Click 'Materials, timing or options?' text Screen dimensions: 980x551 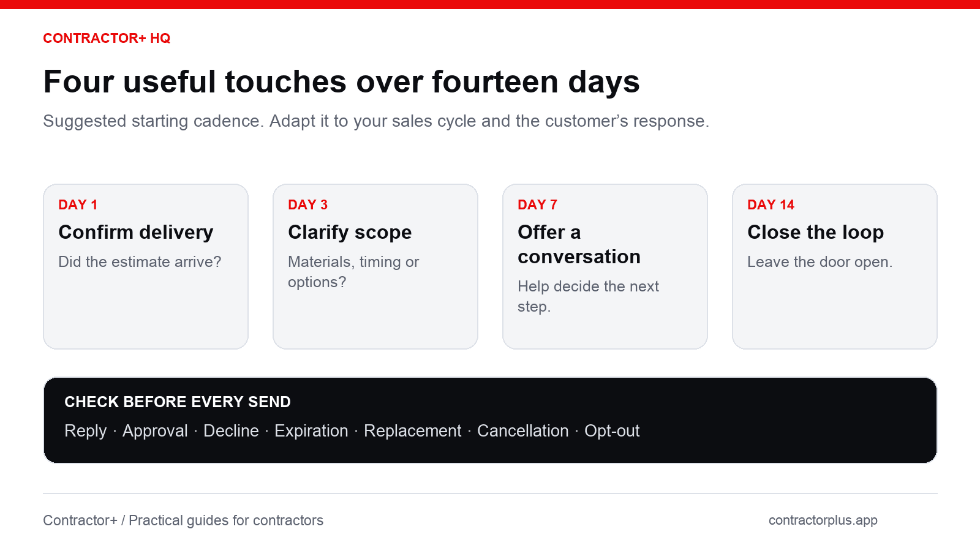click(353, 272)
